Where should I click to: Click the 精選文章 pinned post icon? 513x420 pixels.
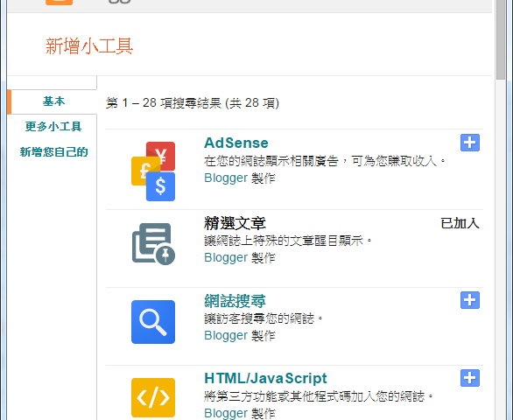coord(153,244)
